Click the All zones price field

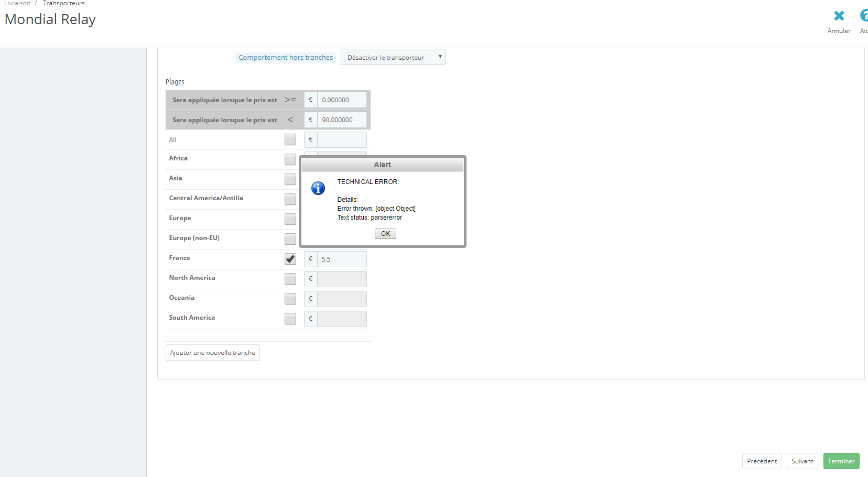coord(342,140)
